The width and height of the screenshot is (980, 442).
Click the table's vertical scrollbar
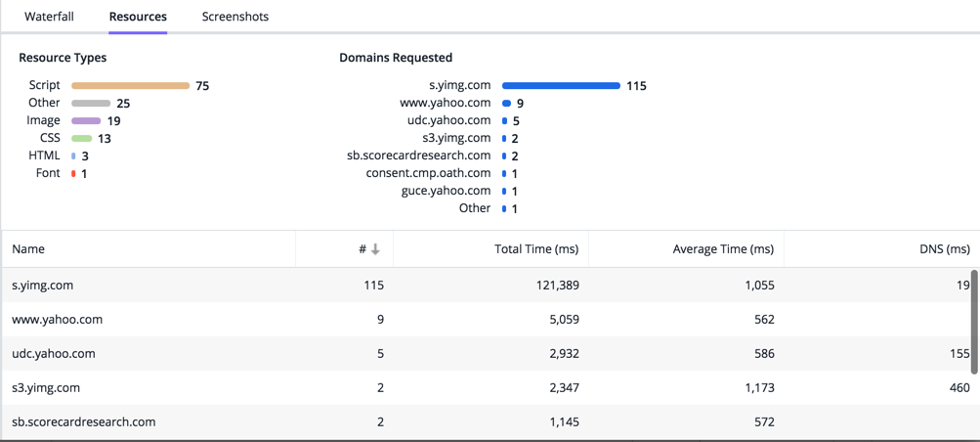pos(974,323)
